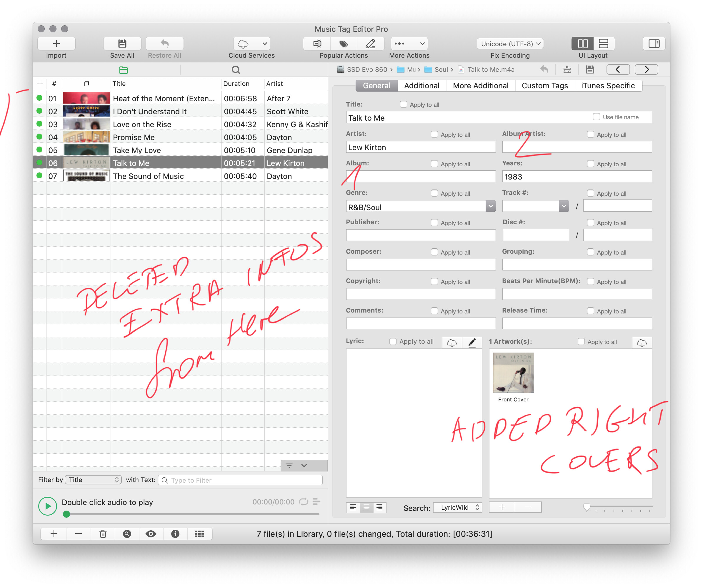
Task: Click the tag icon in Popular Actions
Action: pos(344,44)
